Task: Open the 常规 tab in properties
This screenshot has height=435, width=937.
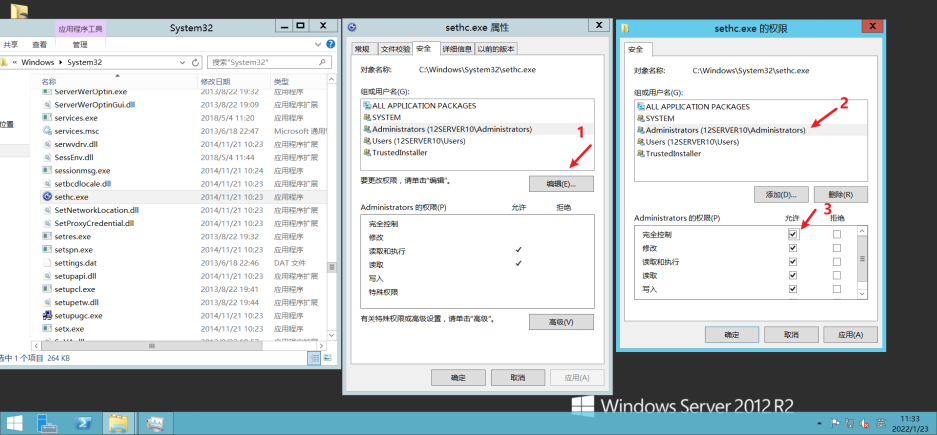Action: (x=364, y=49)
